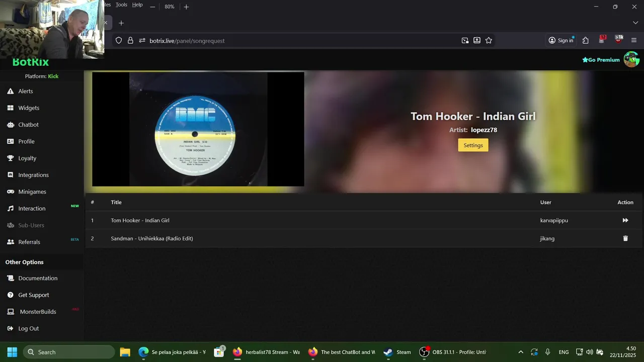Image resolution: width=644 pixels, height=362 pixels.
Task: Click the BotRix logo
Action: (31, 62)
